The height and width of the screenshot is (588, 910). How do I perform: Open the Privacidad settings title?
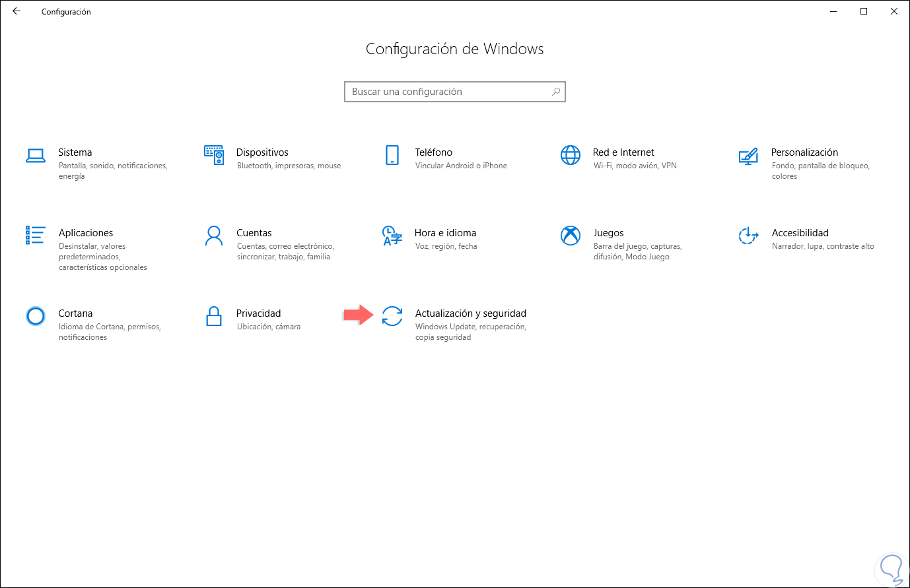(x=259, y=313)
